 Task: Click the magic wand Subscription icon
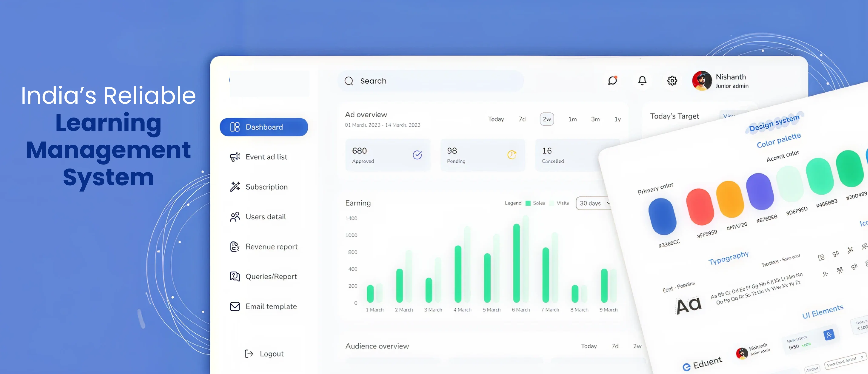235,187
